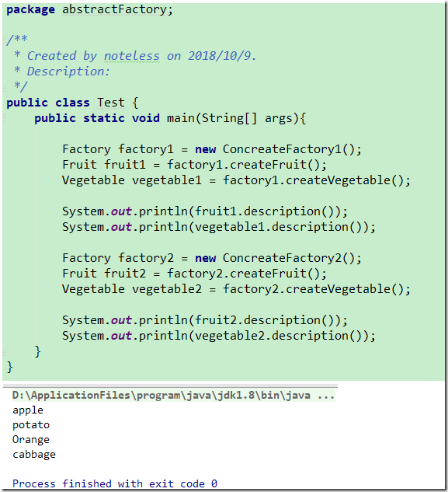This screenshot has height=492, width=448.
Task: Click the 'cabbage' console output line
Action: point(34,455)
